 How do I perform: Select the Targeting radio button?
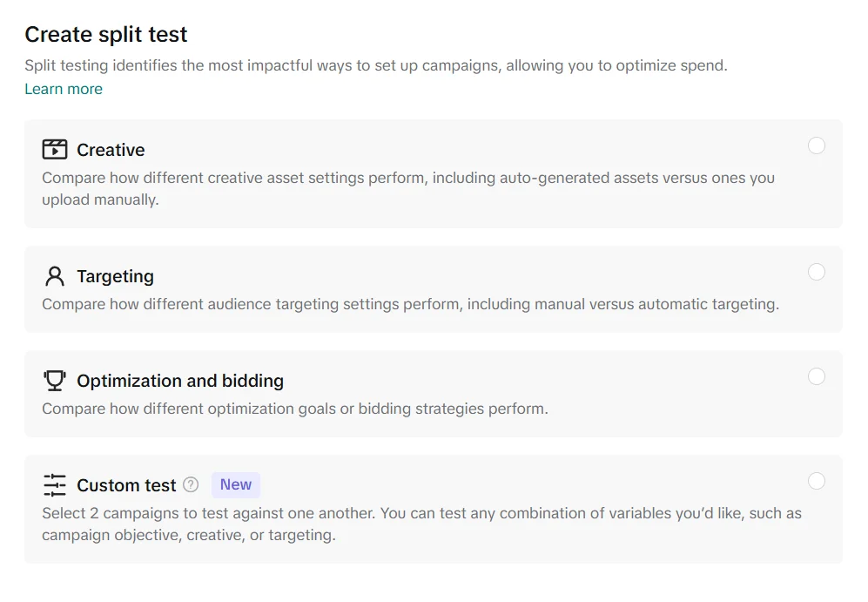[816, 272]
